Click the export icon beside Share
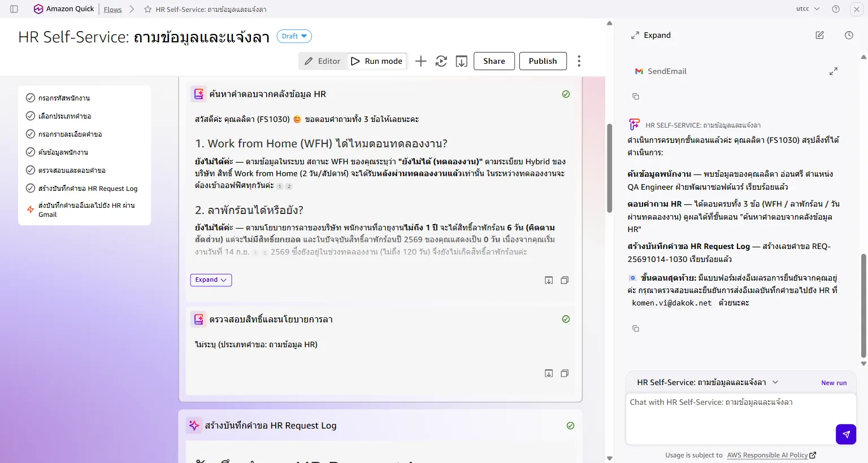Screen dimensions: 868x463 click(x=462, y=61)
